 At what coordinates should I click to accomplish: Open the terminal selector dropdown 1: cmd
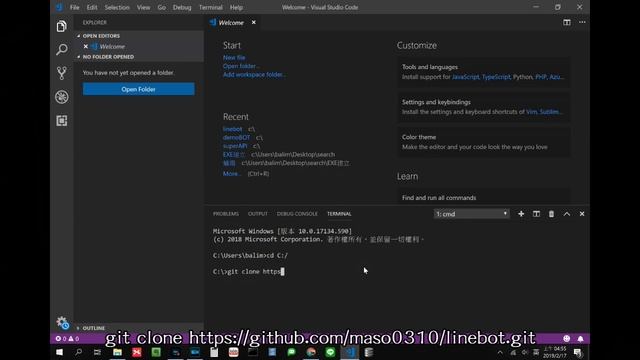[x=471, y=214]
